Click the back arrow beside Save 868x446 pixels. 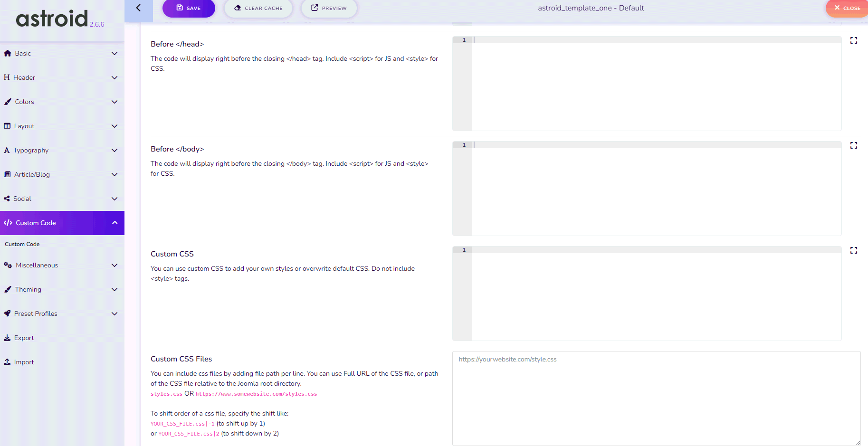point(138,8)
